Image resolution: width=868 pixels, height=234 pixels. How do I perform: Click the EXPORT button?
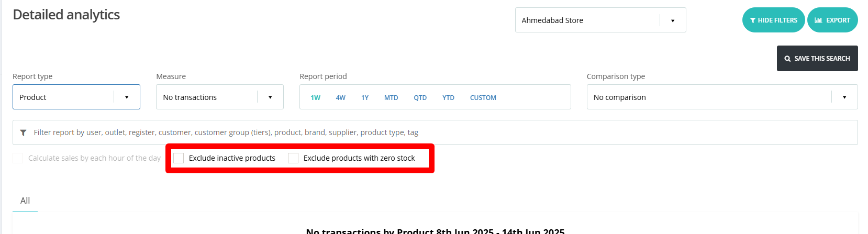click(832, 20)
